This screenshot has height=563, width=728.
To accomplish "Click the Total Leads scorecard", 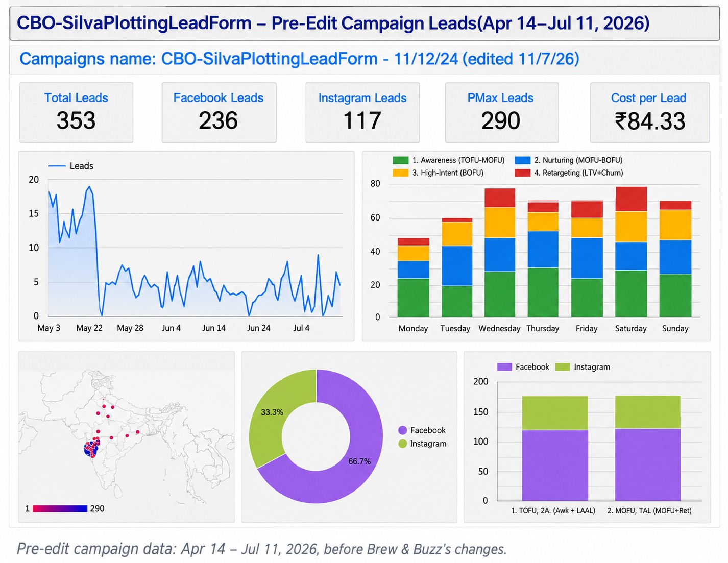I will coord(76,112).
